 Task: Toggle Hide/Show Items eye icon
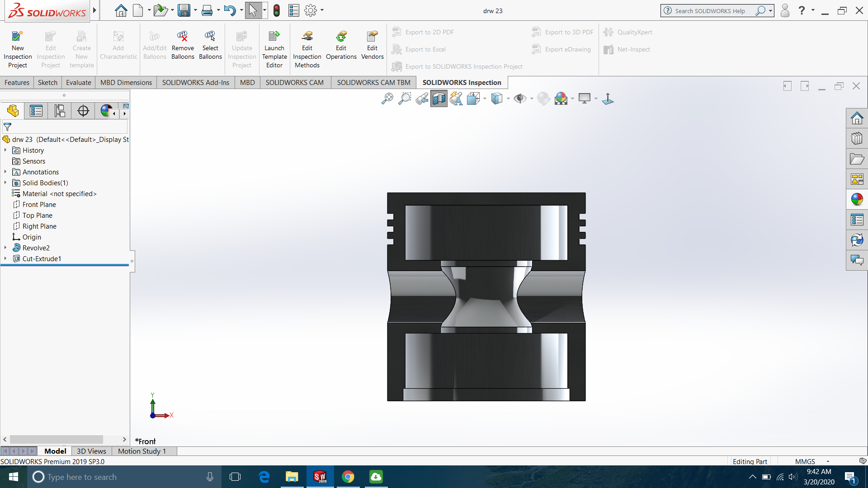520,98
